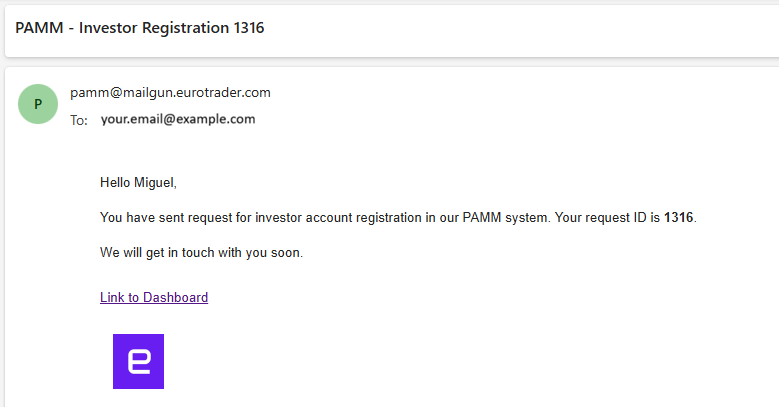Click the "To:" recipient label
Viewport: 779px width, 407px height.
tap(79, 120)
